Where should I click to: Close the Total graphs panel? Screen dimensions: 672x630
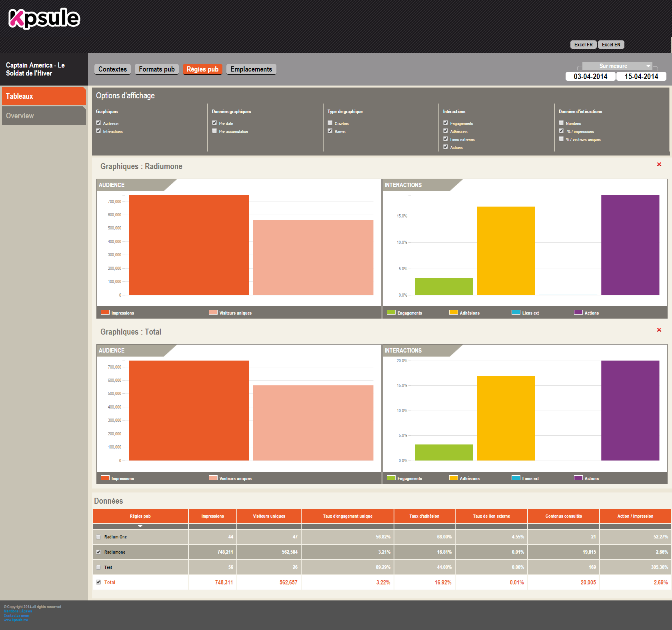coord(659,330)
